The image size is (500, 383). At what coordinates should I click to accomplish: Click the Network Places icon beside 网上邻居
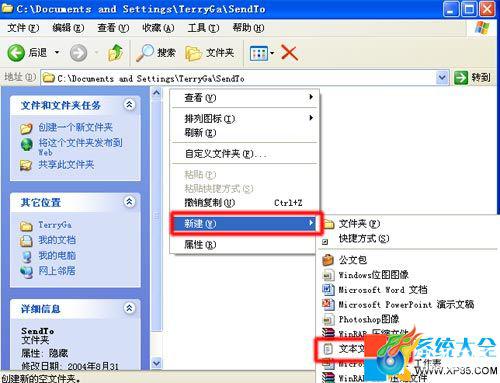[26, 271]
